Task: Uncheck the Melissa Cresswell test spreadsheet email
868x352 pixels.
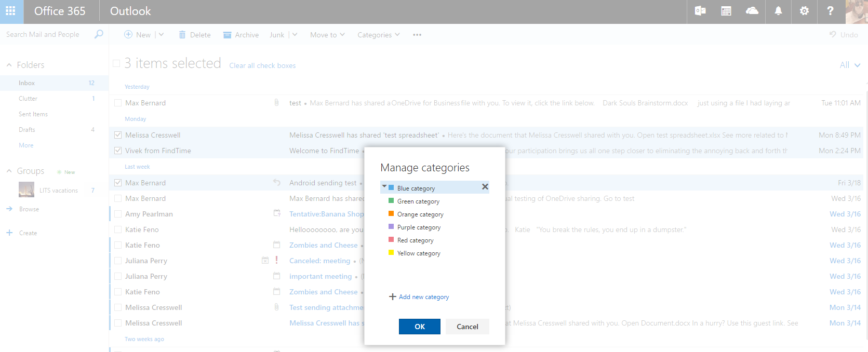Action: [x=118, y=135]
